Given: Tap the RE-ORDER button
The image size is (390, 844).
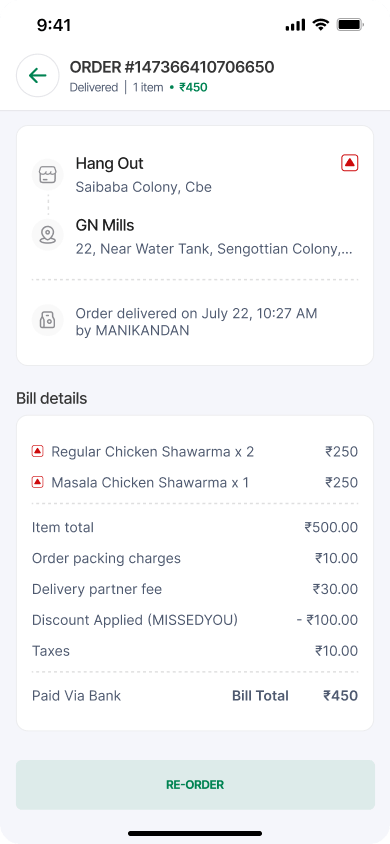Looking at the screenshot, I should click(x=195, y=785).
